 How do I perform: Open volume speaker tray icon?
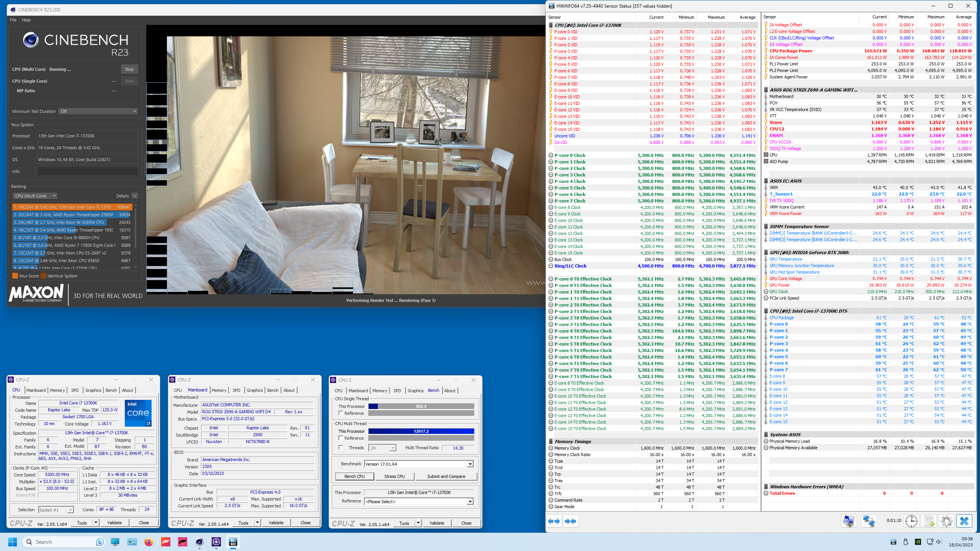click(939, 542)
